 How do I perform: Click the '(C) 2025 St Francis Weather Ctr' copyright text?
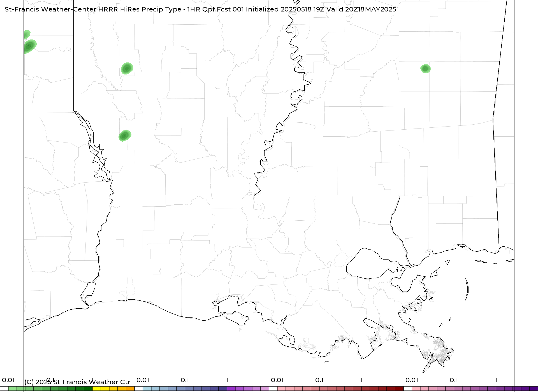click(77, 382)
